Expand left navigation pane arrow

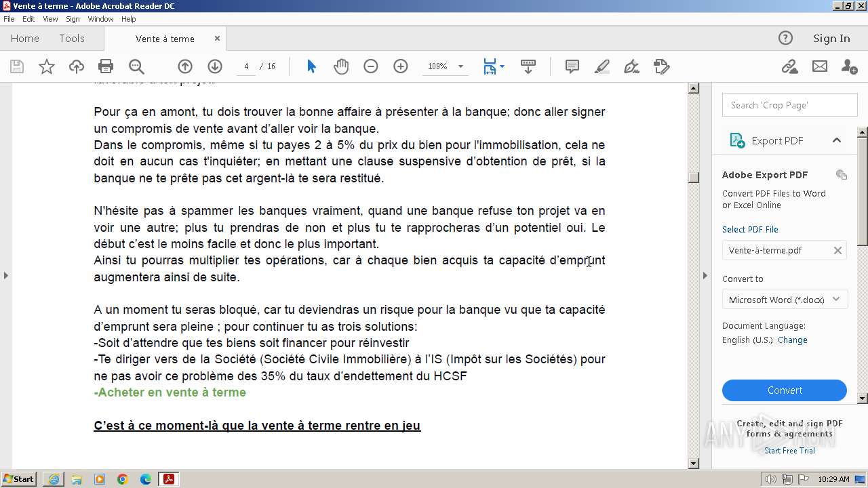pyautogui.click(x=6, y=275)
